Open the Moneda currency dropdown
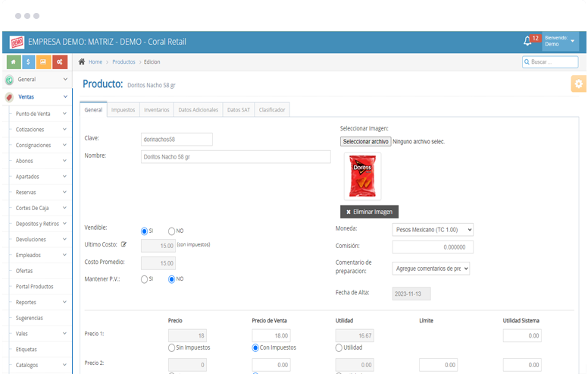 [433, 230]
